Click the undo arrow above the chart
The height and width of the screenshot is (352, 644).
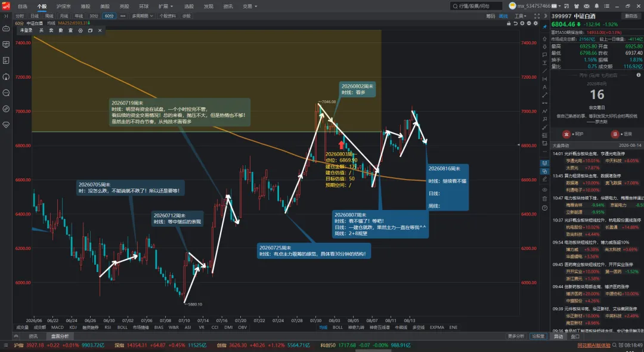[515, 23]
